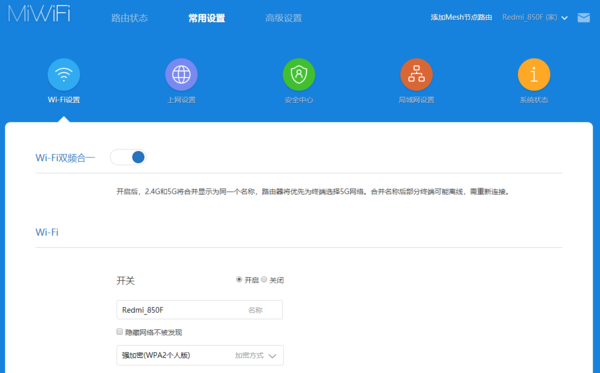Click the dual-band description text starting with 开启后

[x=313, y=191]
